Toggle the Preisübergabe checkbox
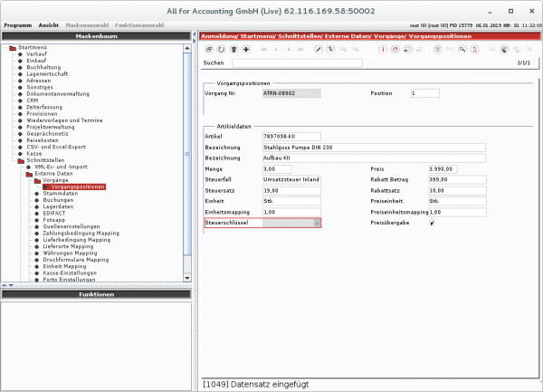 (x=432, y=223)
